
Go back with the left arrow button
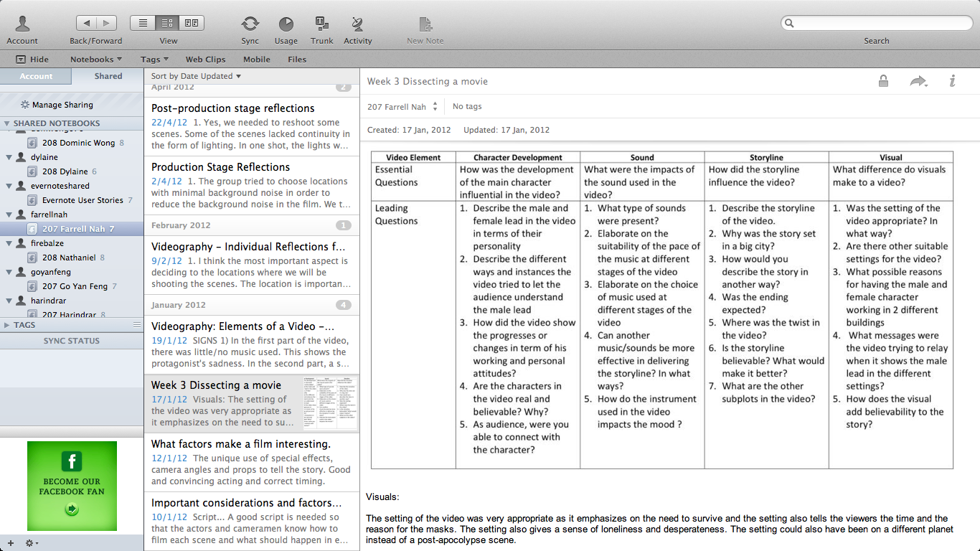(86, 24)
